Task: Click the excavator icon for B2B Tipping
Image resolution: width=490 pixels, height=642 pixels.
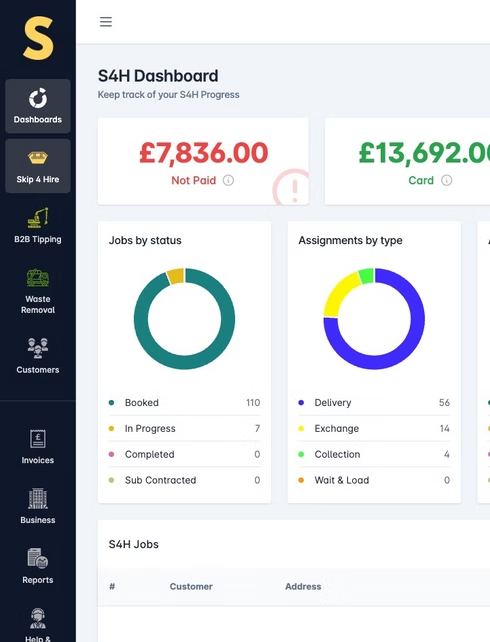Action: coord(38,217)
